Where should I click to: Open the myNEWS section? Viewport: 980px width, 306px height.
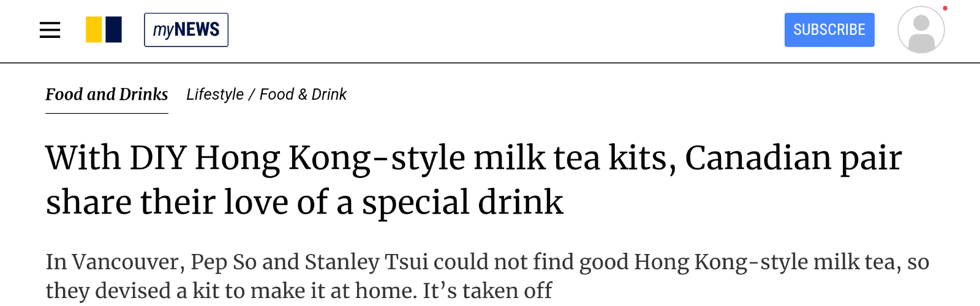pos(186,30)
